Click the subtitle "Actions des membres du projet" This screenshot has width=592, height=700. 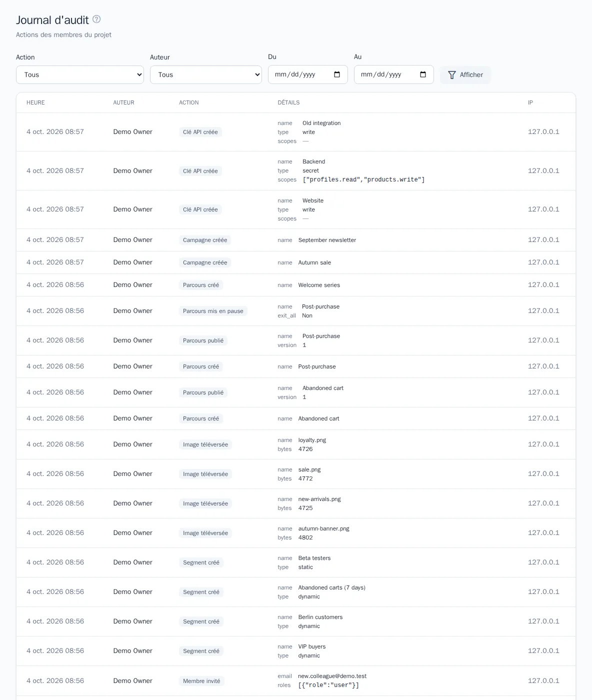63,34
